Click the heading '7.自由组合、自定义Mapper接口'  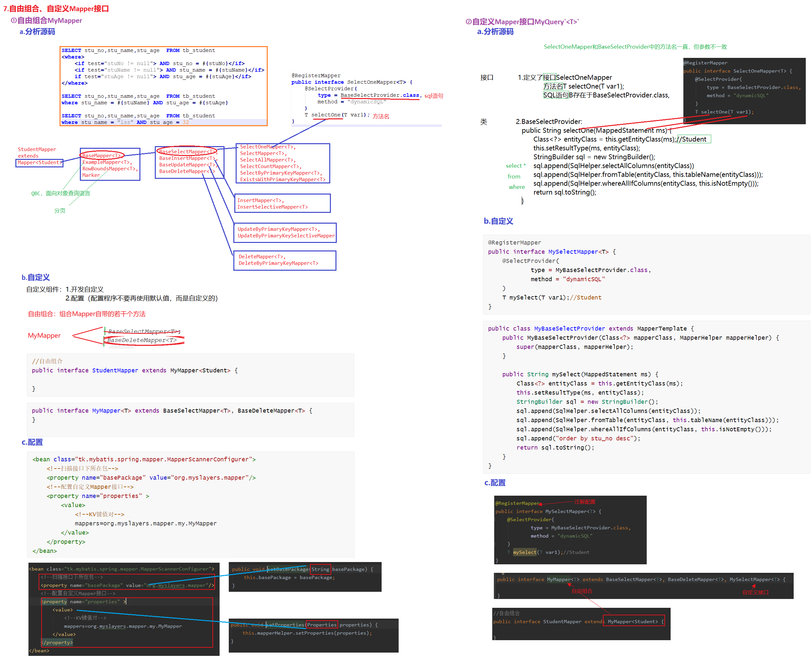(x=56, y=9)
